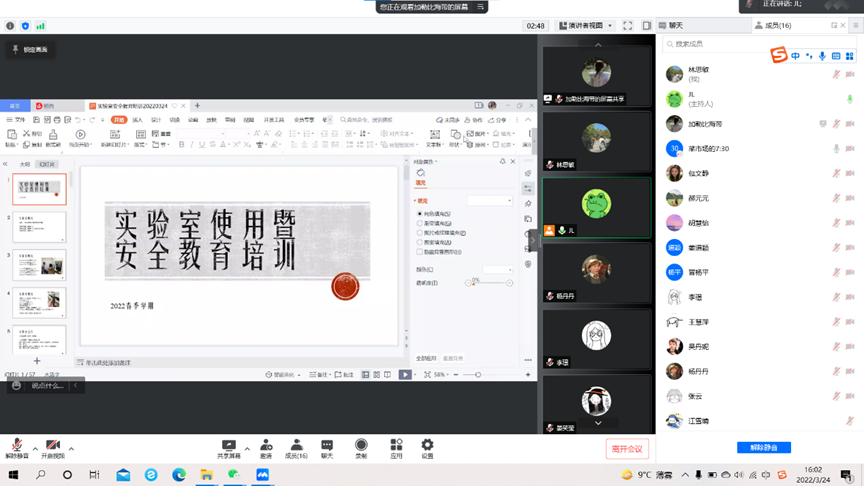Open the 应用 apps icon
The image size is (864, 486).
click(x=396, y=445)
